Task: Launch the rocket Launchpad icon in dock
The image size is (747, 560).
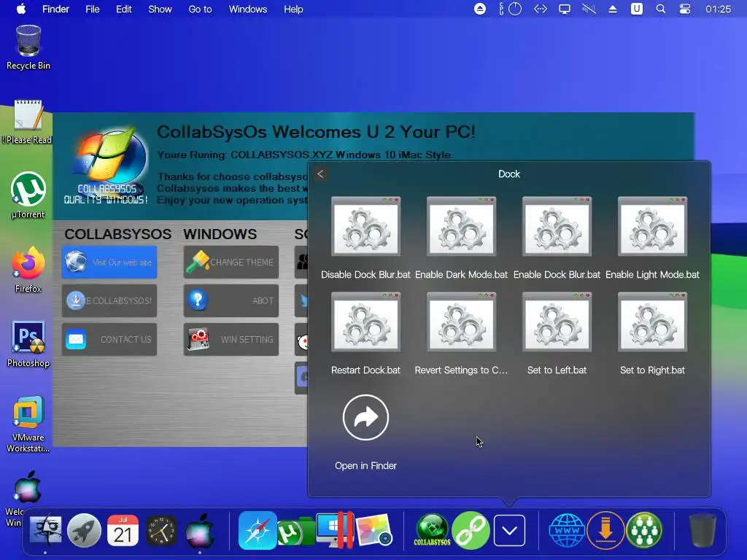Action: pyautogui.click(x=84, y=530)
